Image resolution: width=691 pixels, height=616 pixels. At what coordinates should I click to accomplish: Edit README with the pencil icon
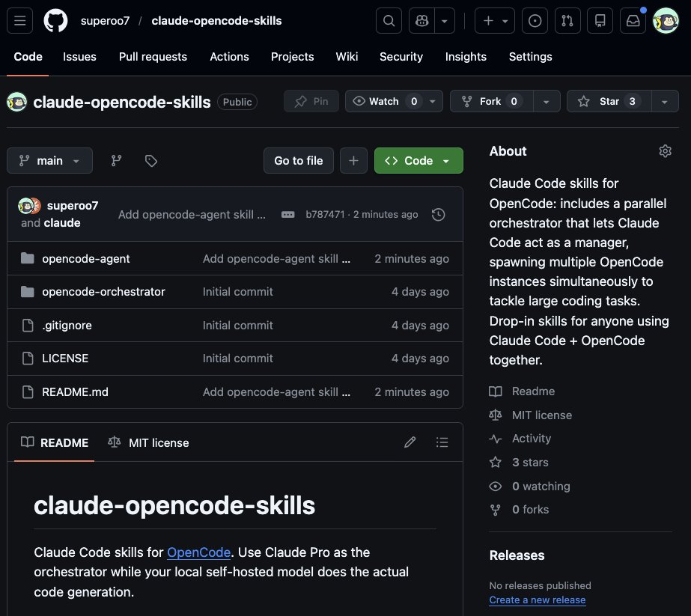point(410,442)
